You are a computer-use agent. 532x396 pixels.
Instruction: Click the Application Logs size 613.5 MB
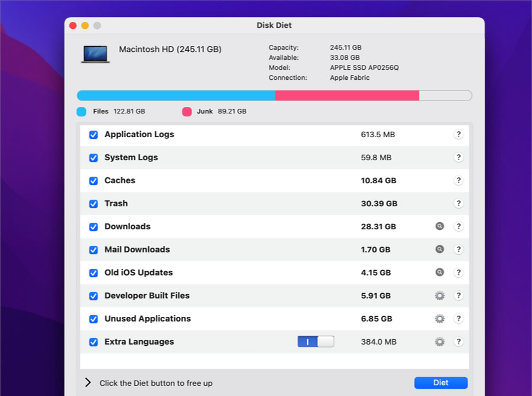[x=378, y=135]
